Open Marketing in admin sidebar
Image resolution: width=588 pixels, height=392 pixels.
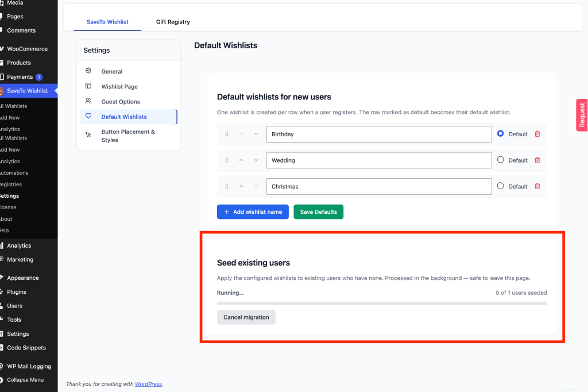(x=20, y=259)
